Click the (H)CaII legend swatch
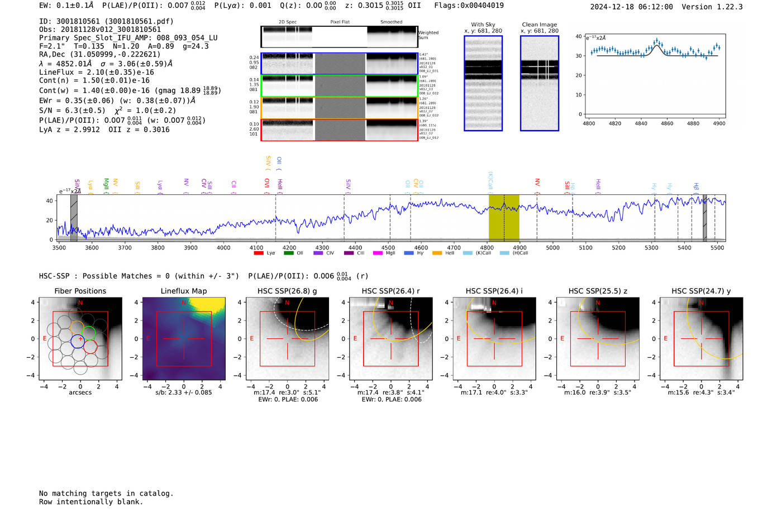782x532 pixels. (x=504, y=253)
